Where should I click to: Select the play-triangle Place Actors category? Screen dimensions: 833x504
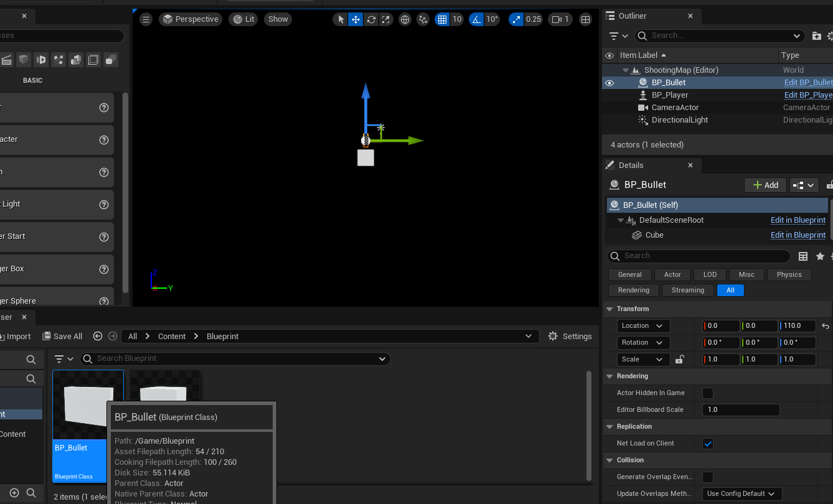pyautogui.click(x=41, y=60)
